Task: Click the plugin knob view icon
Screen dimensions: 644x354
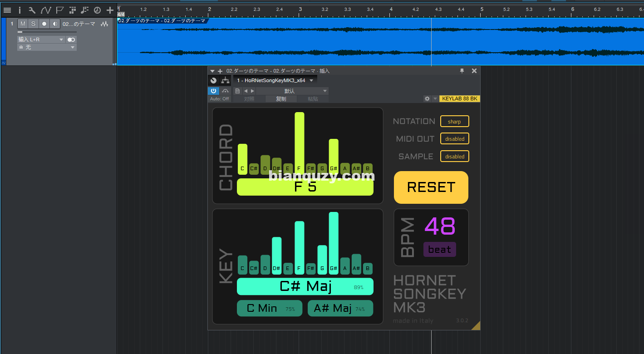Action: tap(214, 80)
